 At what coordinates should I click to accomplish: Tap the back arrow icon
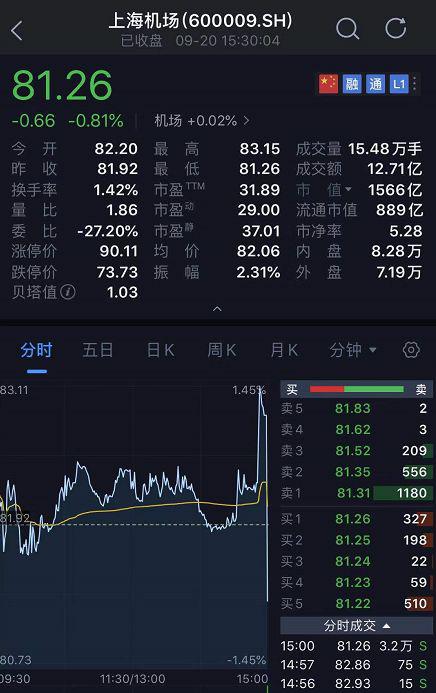pyautogui.click(x=17, y=30)
